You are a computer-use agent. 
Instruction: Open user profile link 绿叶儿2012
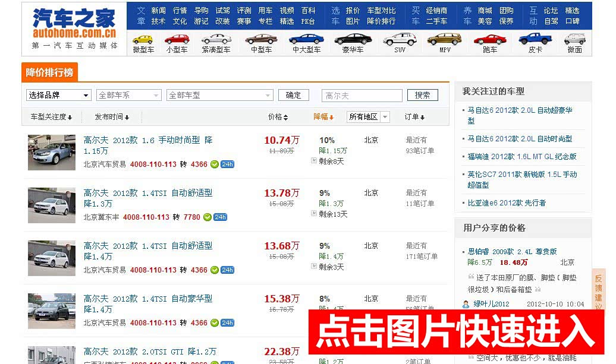pyautogui.click(x=491, y=304)
